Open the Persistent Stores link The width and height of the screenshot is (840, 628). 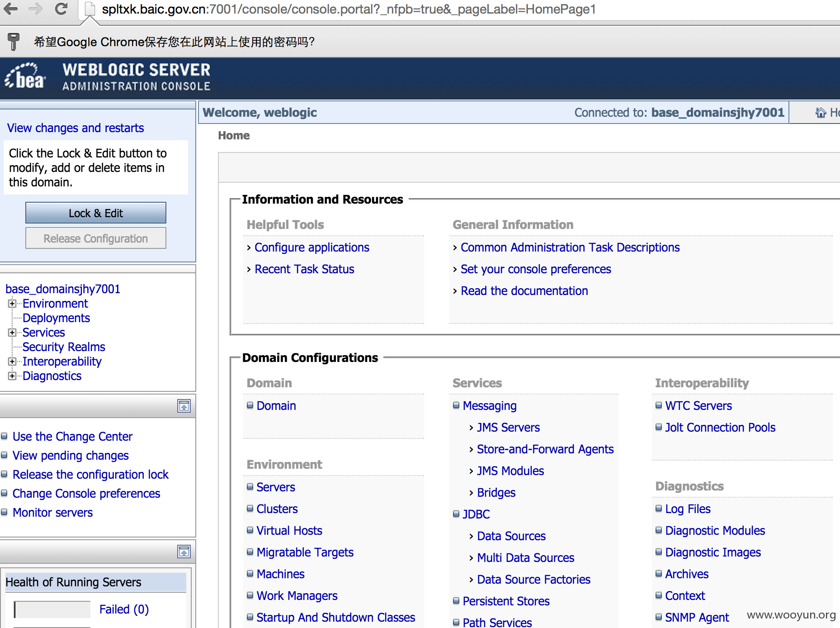(506, 601)
